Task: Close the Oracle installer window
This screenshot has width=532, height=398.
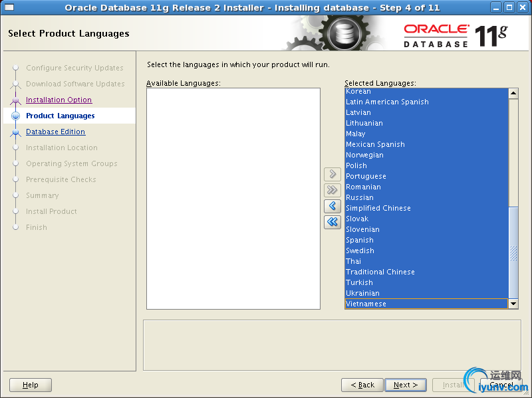Action: (x=523, y=7)
